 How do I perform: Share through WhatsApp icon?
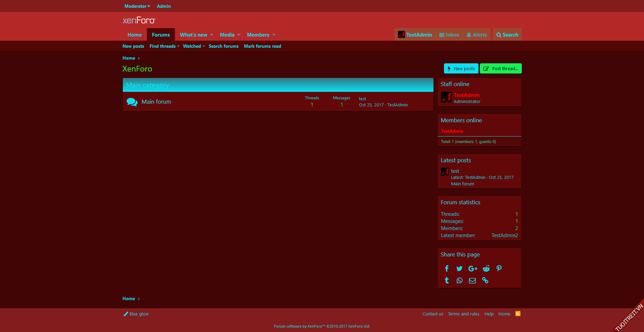(x=459, y=281)
